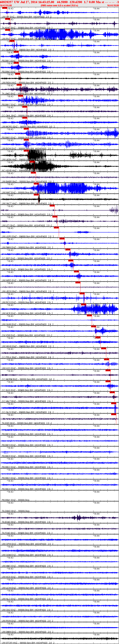Screen dimensions: 119x644
Task: Select the "TA J04D BHZ" station label
Action: pyautogui.click(x=9, y=94)
